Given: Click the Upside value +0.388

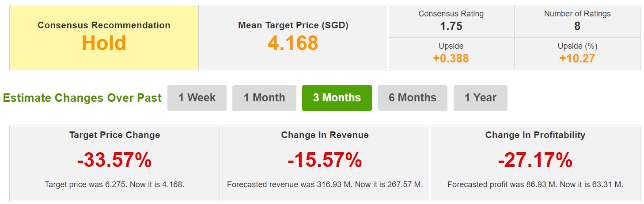Looking at the screenshot, I should 451,58.
